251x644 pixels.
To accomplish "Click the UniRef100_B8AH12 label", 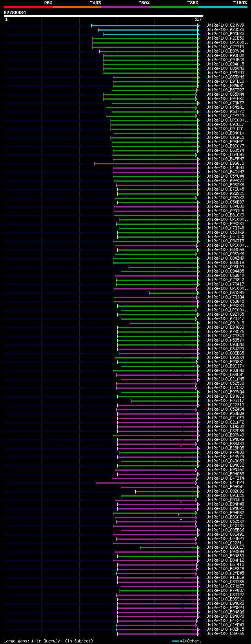I will pos(225,560).
